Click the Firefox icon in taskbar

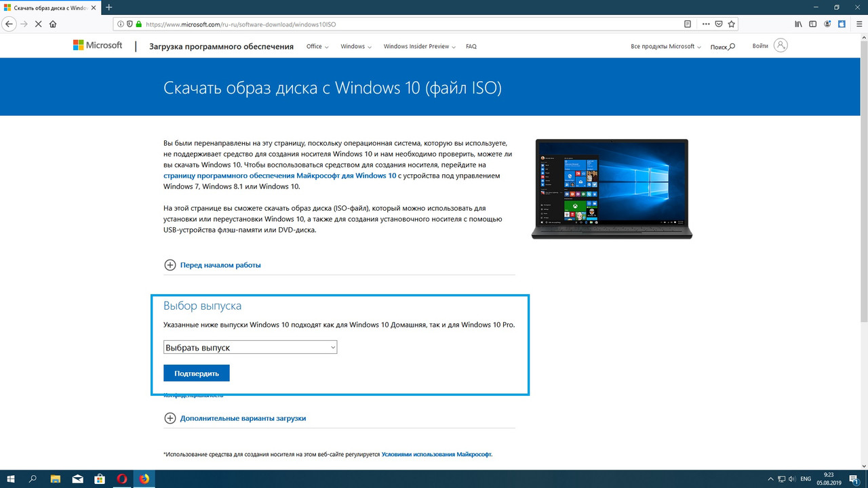point(144,479)
